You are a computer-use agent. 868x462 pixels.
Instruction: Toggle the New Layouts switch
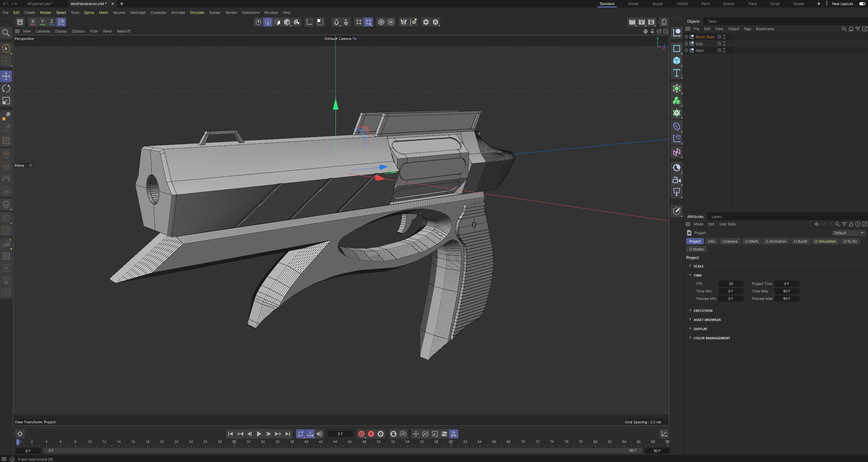click(862, 4)
